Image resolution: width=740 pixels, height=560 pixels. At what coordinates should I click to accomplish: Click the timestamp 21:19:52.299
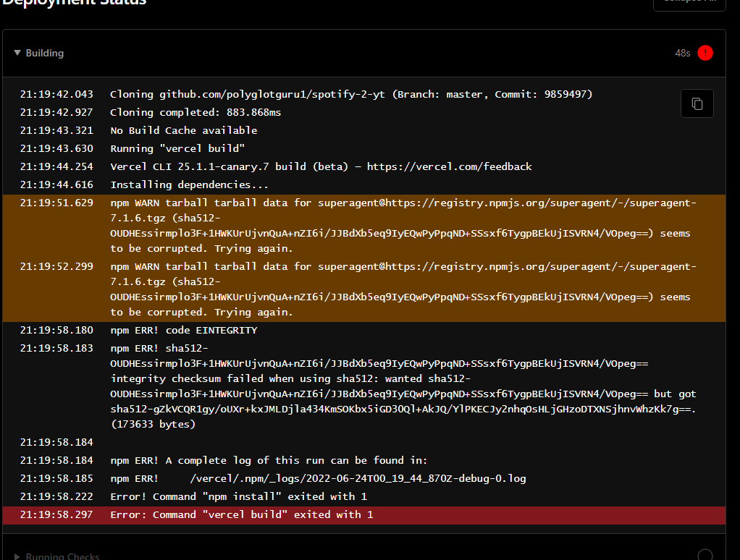[56, 266]
